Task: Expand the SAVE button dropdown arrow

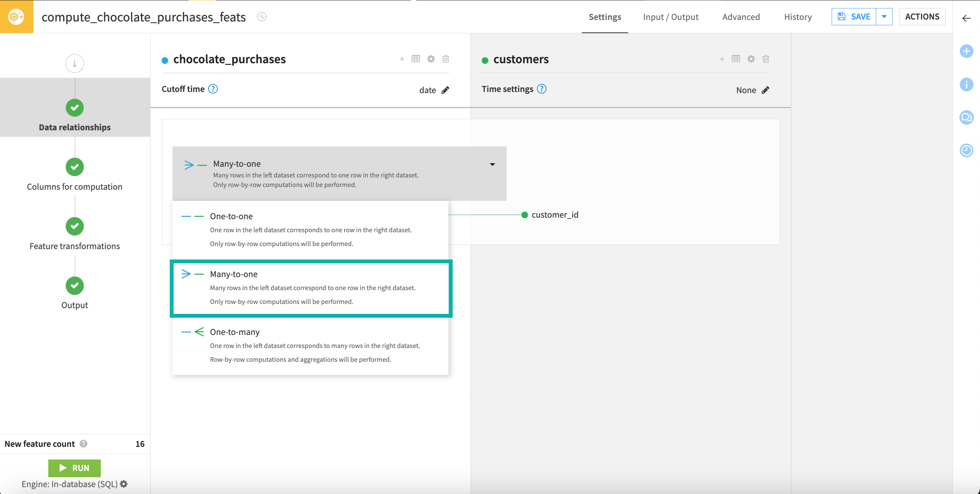Action: click(x=885, y=16)
